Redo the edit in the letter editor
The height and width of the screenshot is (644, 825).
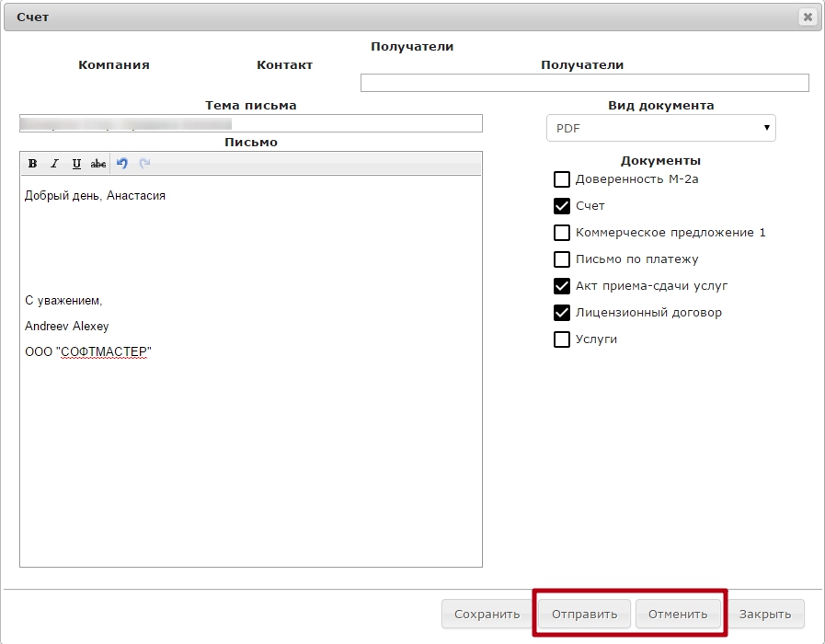(144, 164)
